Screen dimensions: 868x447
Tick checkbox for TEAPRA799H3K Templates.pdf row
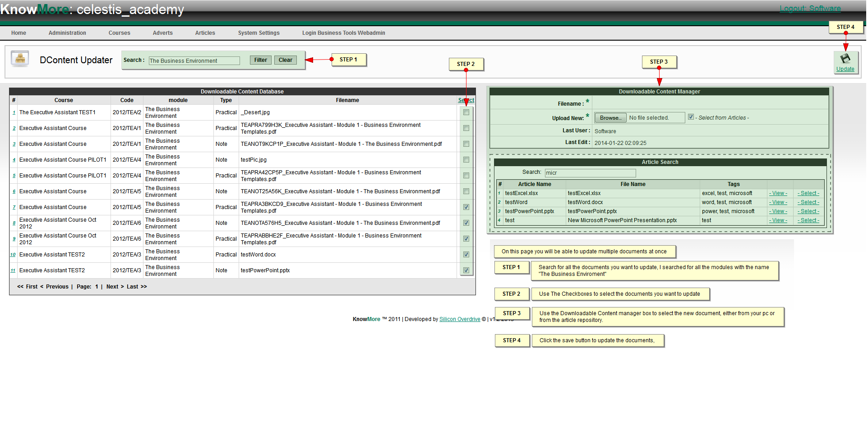click(466, 128)
